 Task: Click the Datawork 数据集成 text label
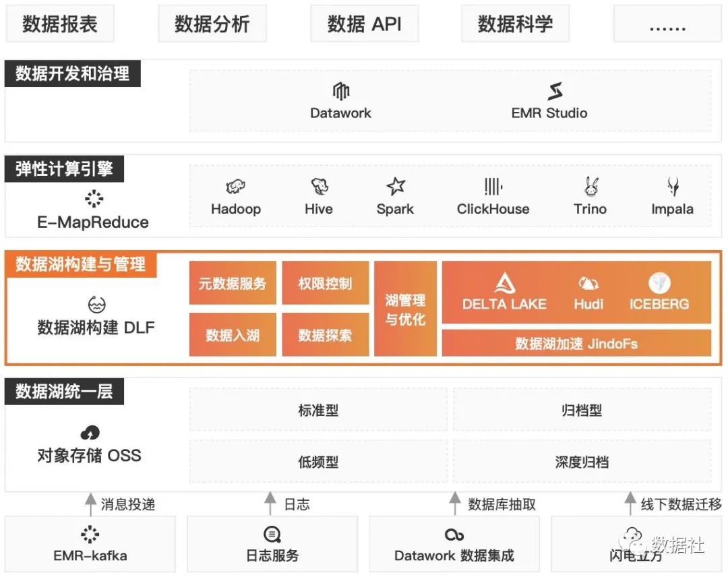click(454, 555)
